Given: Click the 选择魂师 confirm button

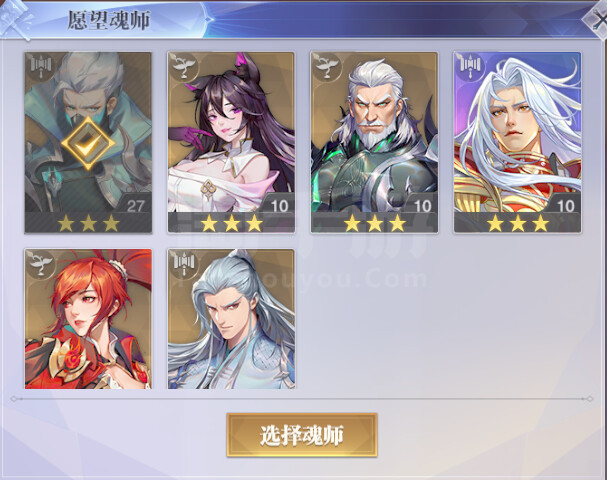Looking at the screenshot, I should tap(302, 435).
